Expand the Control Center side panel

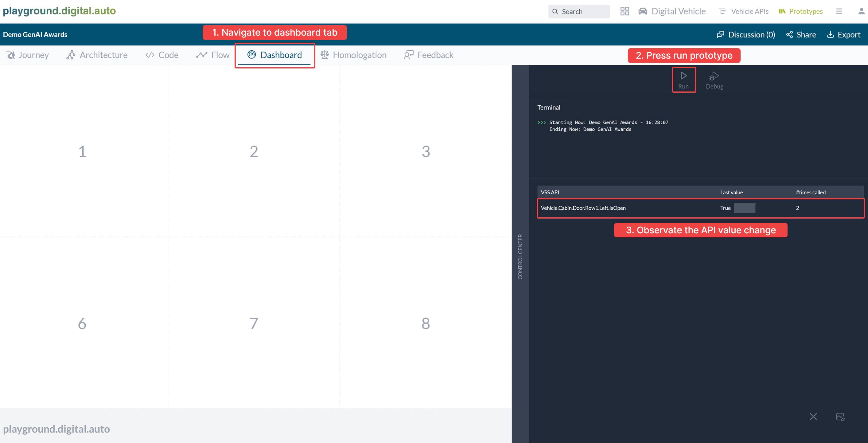[x=520, y=256]
